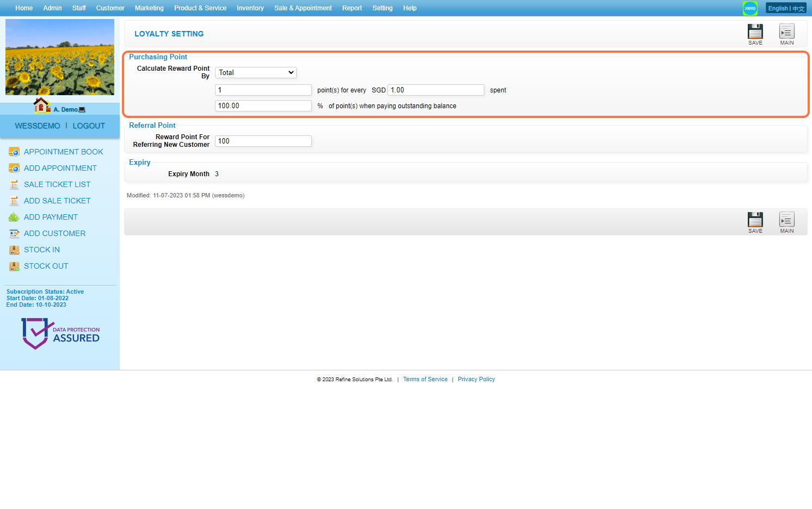Screen dimensions: 812x509
Task: Click the Add Payment sidebar icon
Action: coord(14,217)
